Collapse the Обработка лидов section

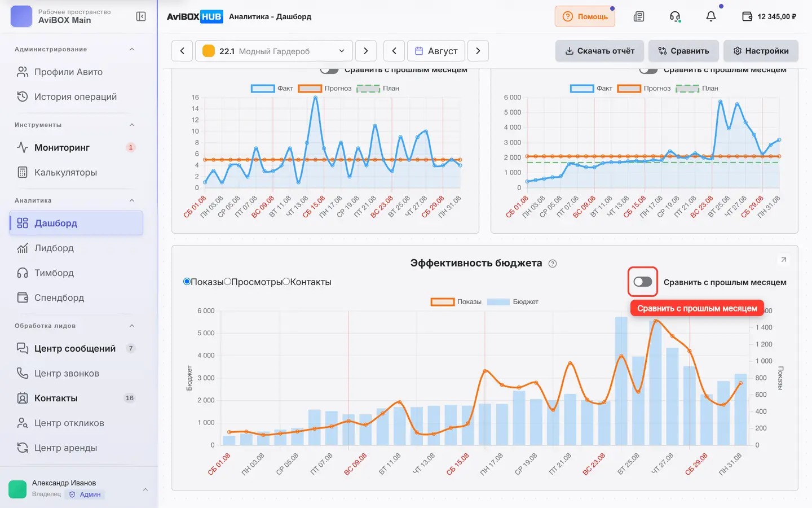tap(132, 326)
